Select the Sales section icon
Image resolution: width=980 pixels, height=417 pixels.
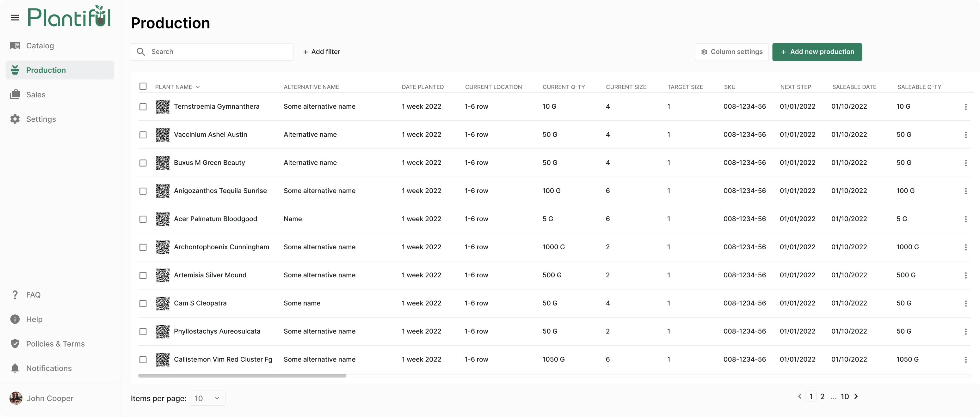[15, 94]
